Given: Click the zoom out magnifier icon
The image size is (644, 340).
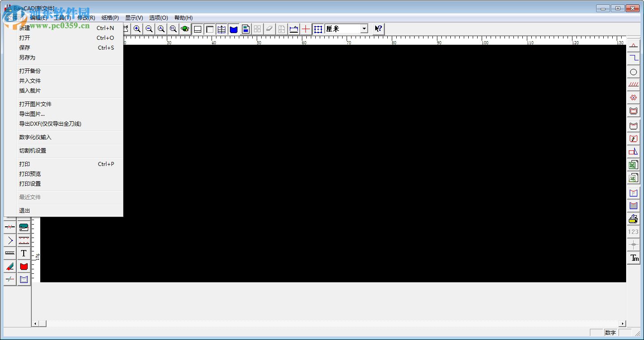Looking at the screenshot, I should [x=149, y=29].
